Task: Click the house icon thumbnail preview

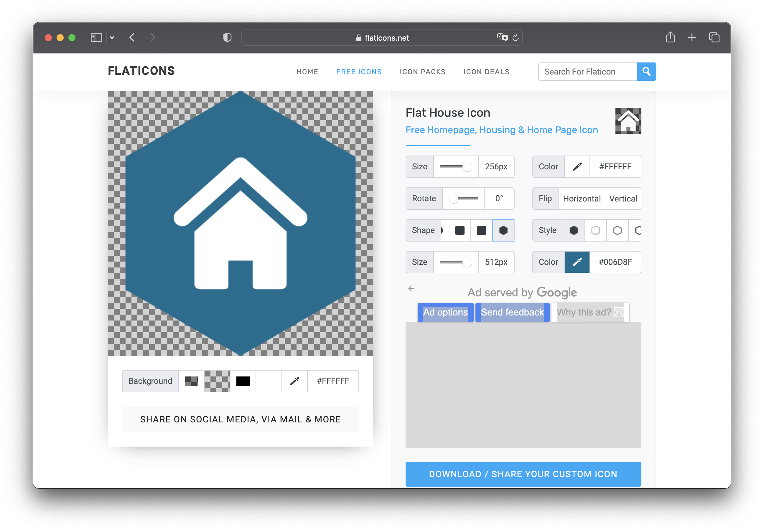Action: coord(628,121)
